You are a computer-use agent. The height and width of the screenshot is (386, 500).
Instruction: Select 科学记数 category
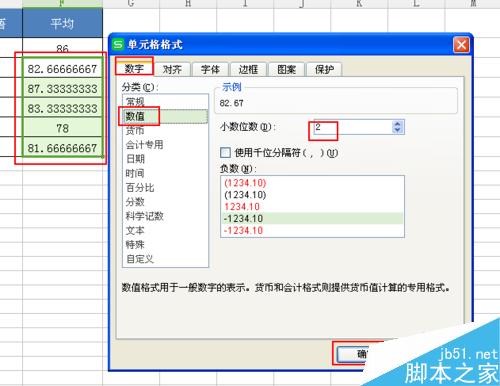tap(165, 216)
